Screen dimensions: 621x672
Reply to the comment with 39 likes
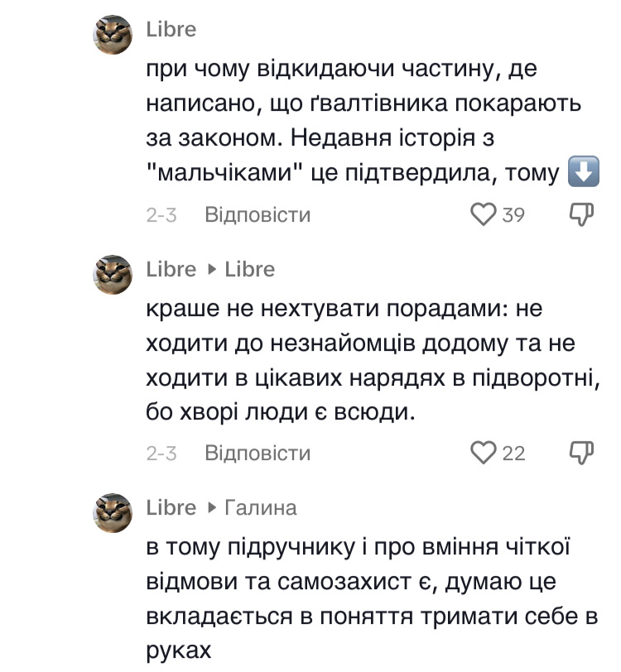coord(258,215)
